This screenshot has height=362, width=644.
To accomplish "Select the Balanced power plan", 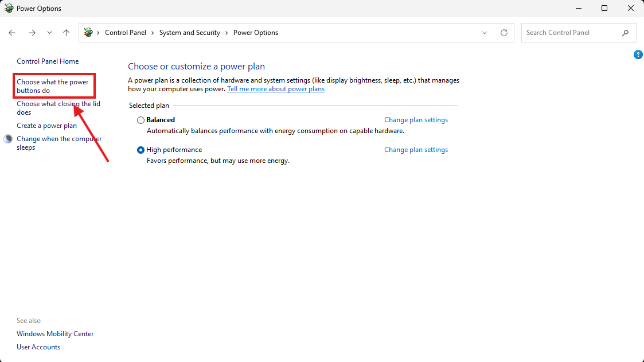I will (x=141, y=120).
